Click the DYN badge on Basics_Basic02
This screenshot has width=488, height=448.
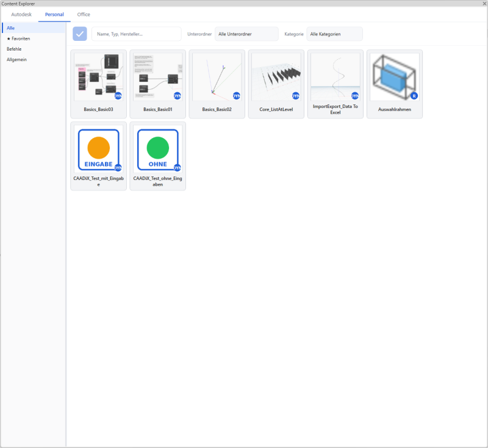coord(237,96)
